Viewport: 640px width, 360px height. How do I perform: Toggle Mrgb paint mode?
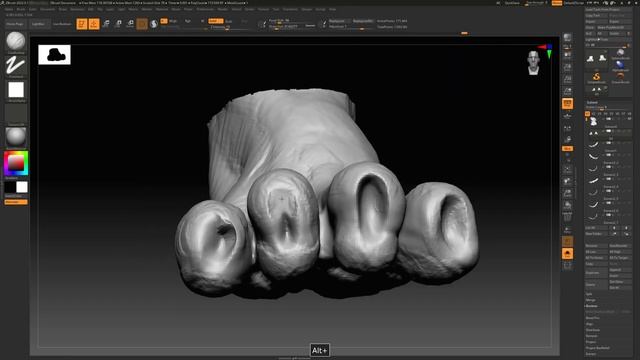(x=173, y=21)
